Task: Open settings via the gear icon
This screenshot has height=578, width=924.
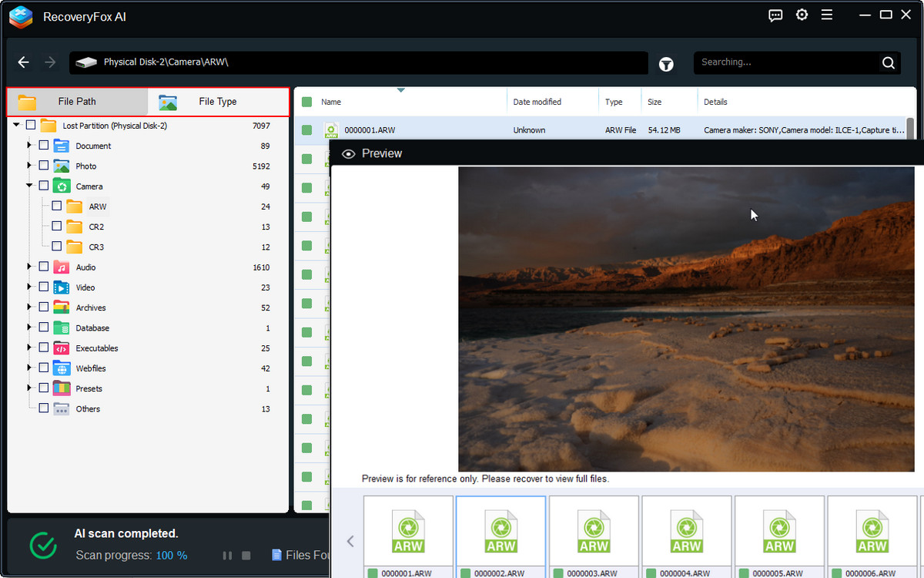Action: pos(802,15)
